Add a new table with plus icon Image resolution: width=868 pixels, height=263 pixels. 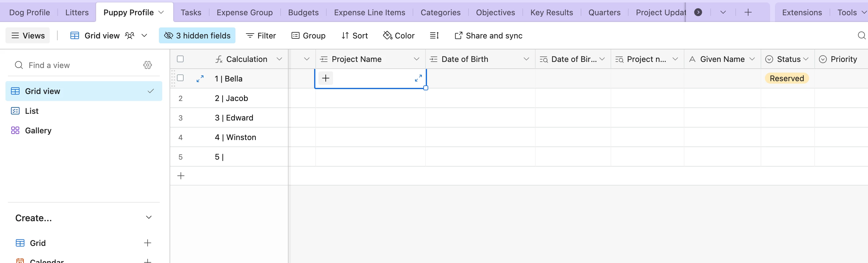click(748, 13)
